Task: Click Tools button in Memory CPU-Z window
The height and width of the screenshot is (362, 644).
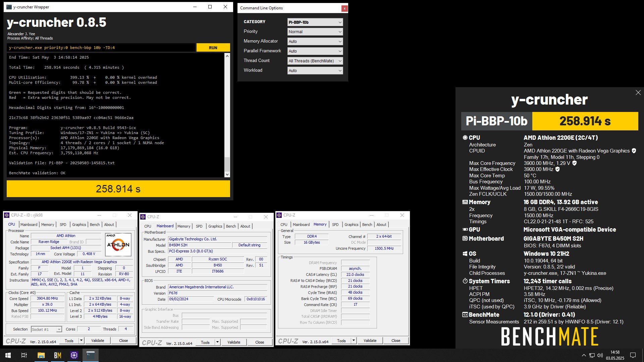Action: (x=341, y=341)
